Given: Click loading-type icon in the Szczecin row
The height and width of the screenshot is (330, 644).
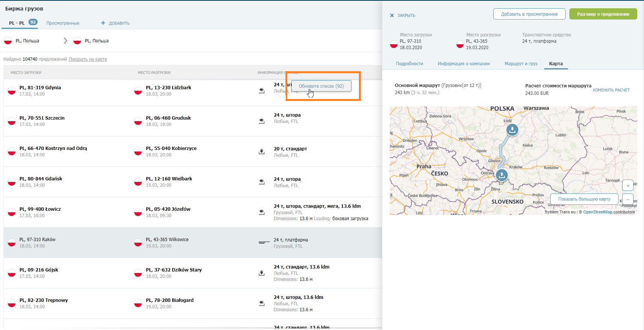Looking at the screenshot, I should click(262, 121).
